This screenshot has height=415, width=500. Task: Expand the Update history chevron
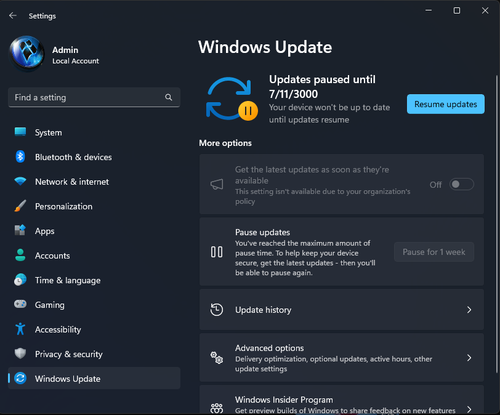pos(469,310)
